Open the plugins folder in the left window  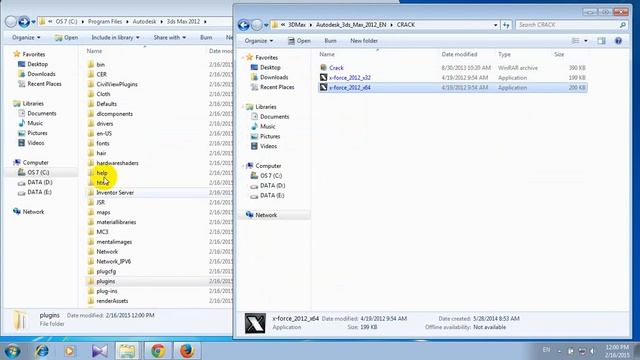click(106, 281)
